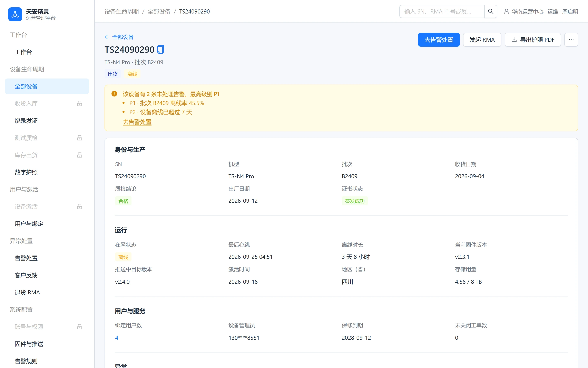Select 全部设备 in the sidebar
Screen dimensions: 588x368
47,86
